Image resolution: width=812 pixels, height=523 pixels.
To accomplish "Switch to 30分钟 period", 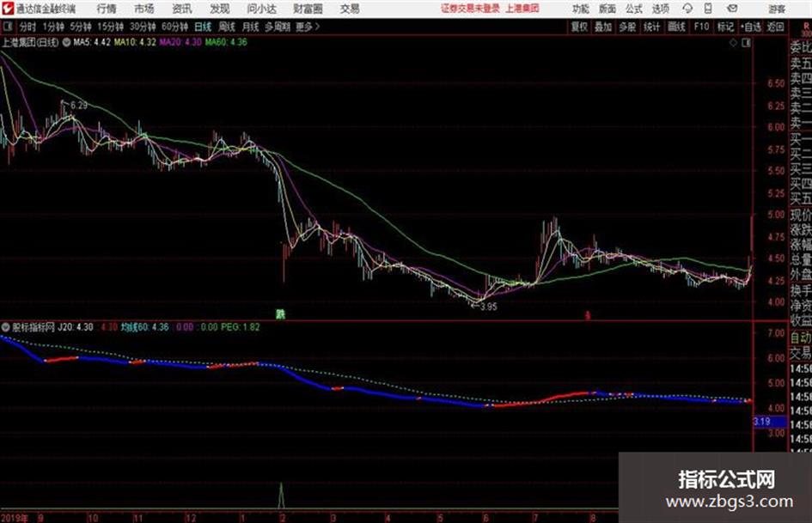I will 143,27.
